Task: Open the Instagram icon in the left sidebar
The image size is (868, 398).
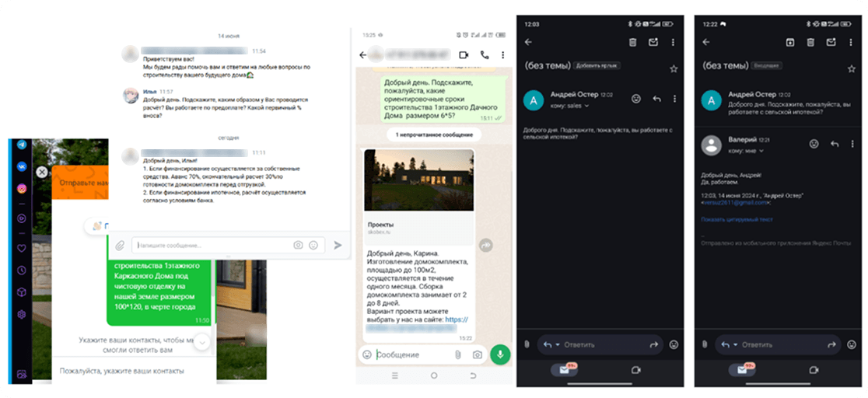Action: coord(22,189)
